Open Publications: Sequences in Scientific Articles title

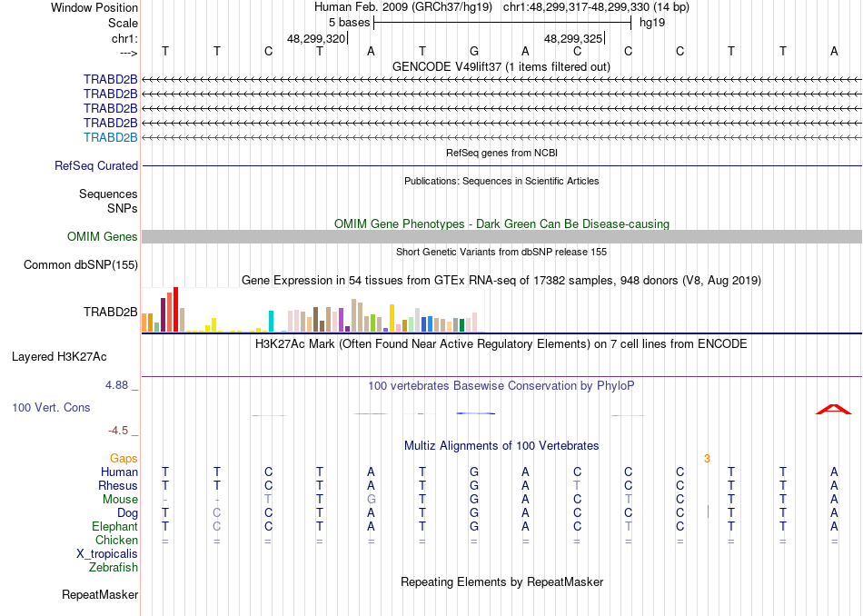tap(501, 181)
